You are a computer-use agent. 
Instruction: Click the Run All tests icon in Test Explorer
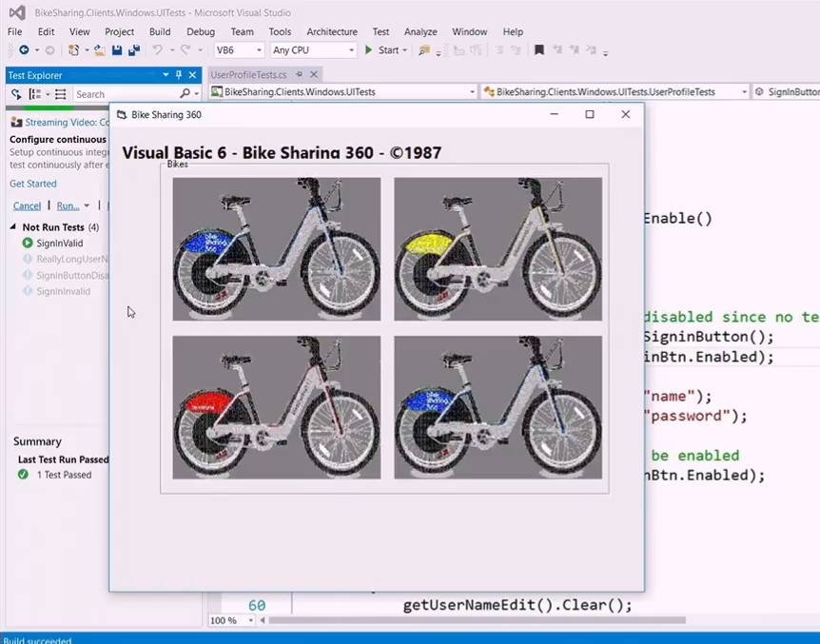(x=16, y=94)
